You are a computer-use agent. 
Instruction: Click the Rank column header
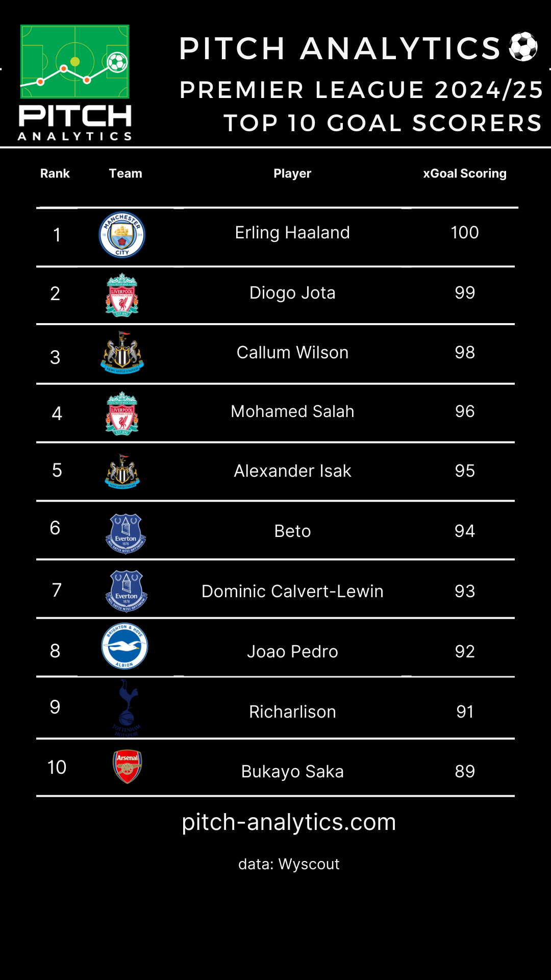click(x=55, y=174)
